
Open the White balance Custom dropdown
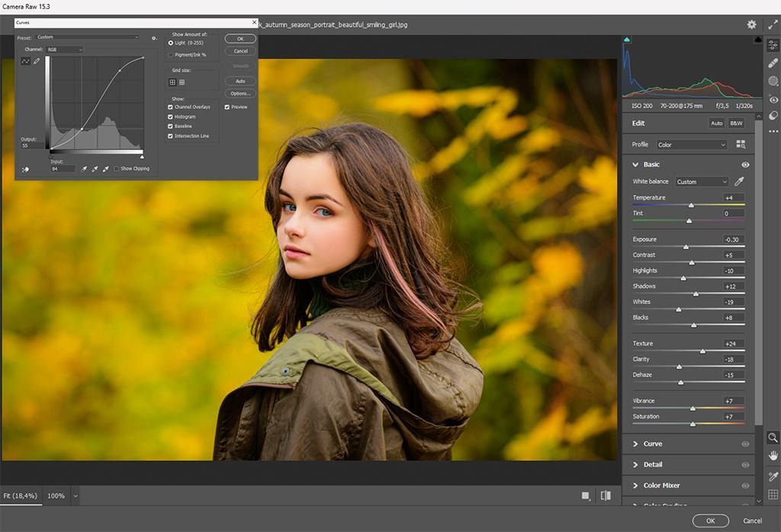702,181
